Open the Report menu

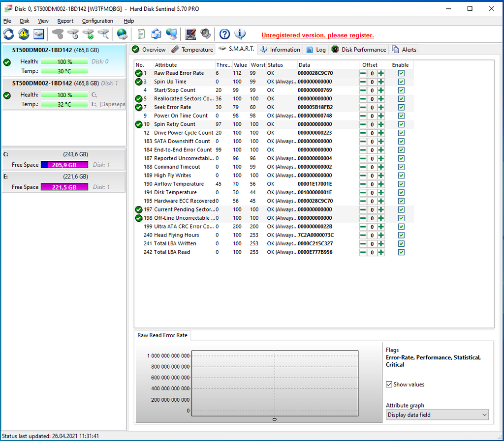65,21
